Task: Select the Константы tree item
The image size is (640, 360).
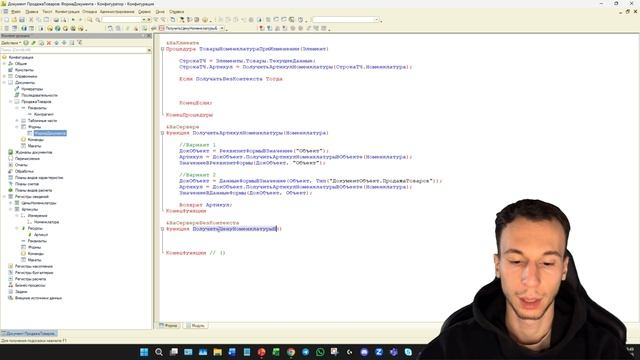Action: [24, 70]
